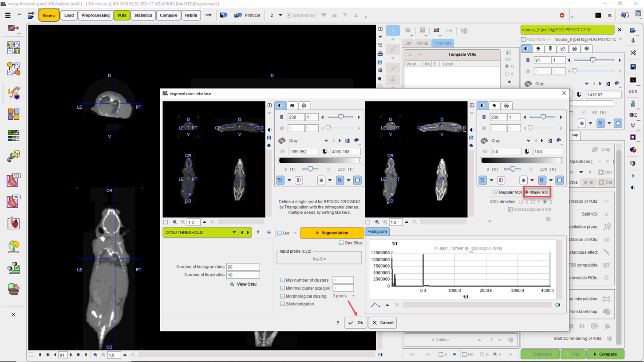Select the previous segmentation method arrow
The width and height of the screenshot is (644, 362).
[242, 232]
